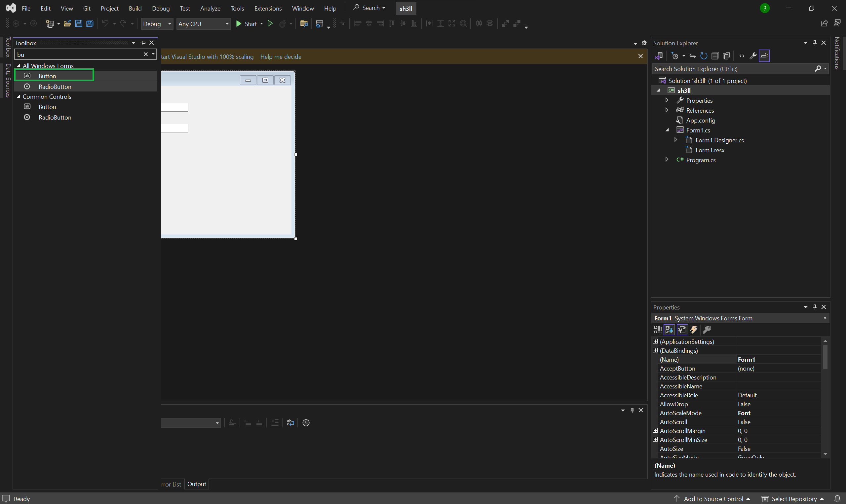Click the Align Lefts layout icon
The height and width of the screenshot is (504, 846).
pos(358,24)
